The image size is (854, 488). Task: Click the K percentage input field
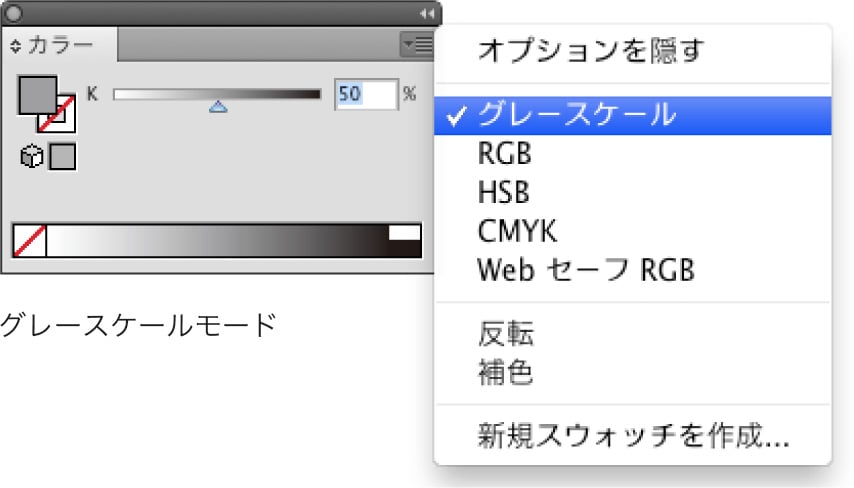[x=365, y=94]
